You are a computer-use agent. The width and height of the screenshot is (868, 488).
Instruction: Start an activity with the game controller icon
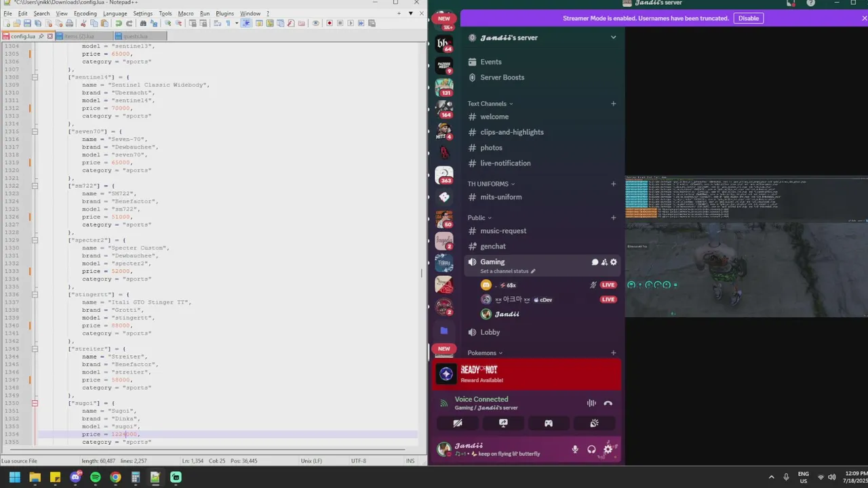[549, 423]
